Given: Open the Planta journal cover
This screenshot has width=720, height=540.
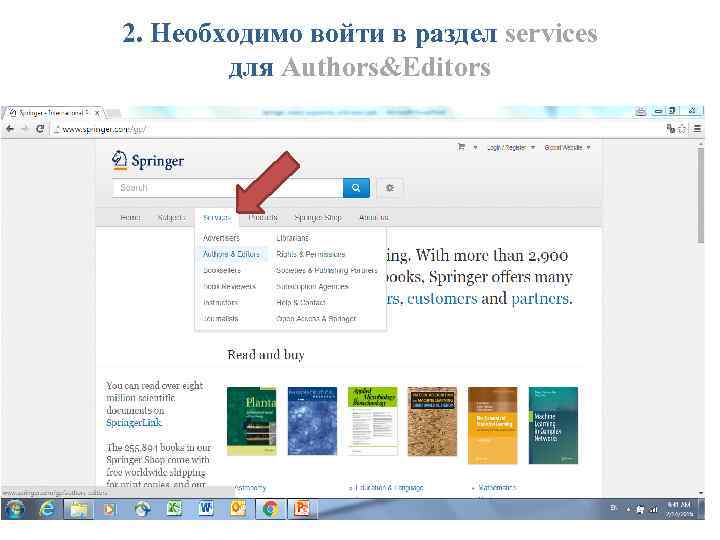Looking at the screenshot, I should [252, 421].
